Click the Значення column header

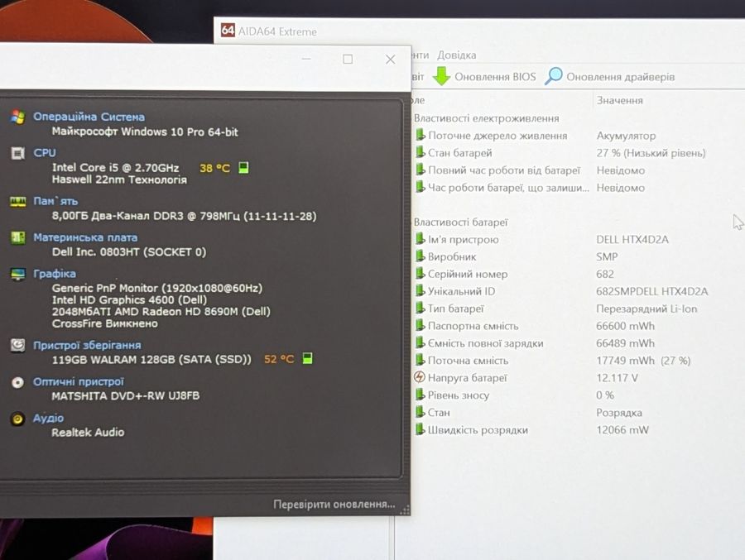coord(619,100)
